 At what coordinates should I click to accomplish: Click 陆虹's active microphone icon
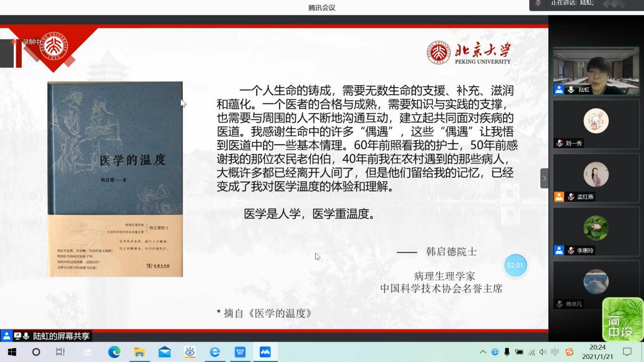[x=571, y=90]
